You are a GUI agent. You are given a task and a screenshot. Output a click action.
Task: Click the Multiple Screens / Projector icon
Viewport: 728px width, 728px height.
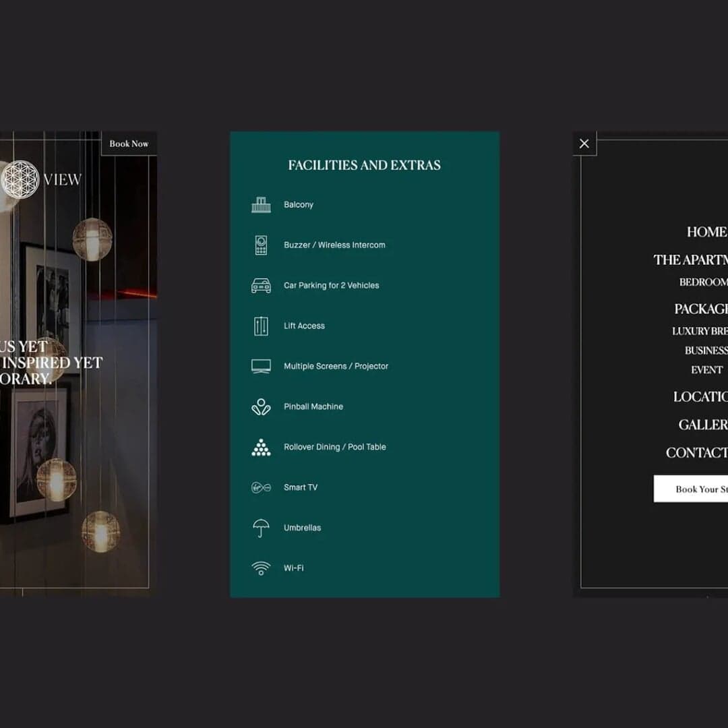(x=261, y=366)
